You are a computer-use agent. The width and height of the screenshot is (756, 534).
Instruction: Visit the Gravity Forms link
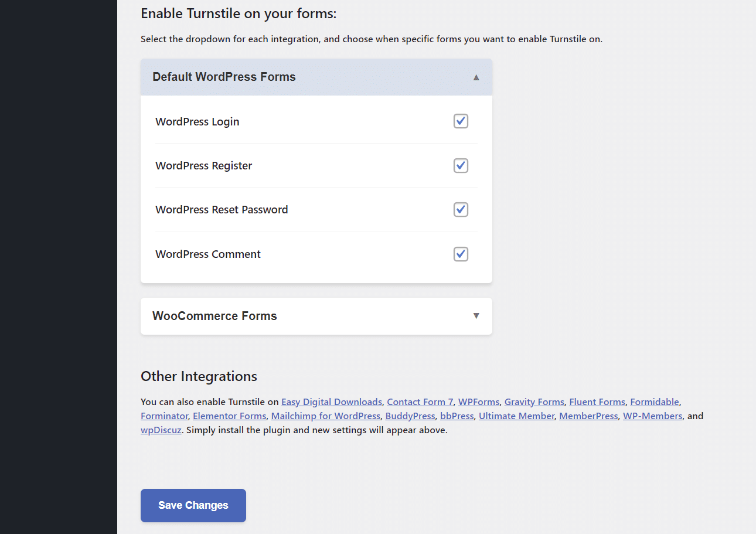pos(534,402)
